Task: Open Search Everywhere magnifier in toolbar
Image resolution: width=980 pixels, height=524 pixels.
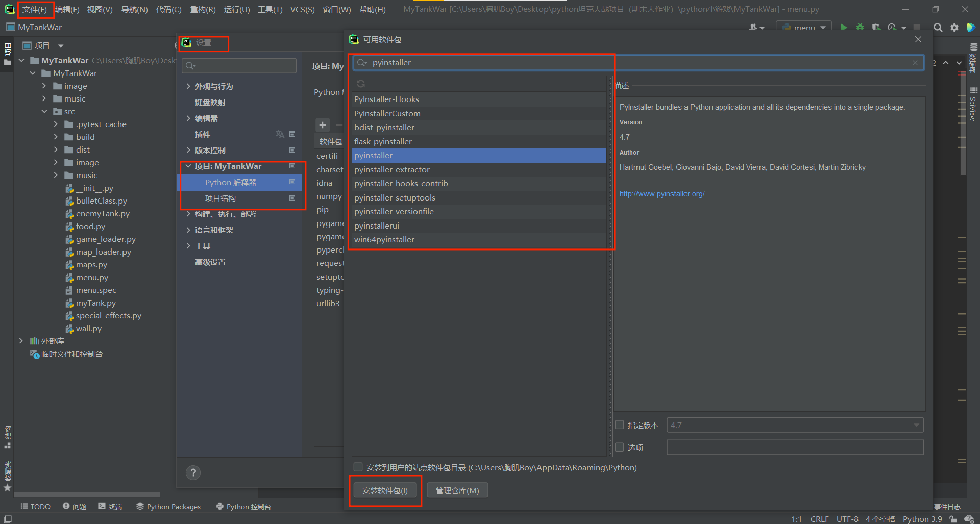Action: (x=938, y=28)
